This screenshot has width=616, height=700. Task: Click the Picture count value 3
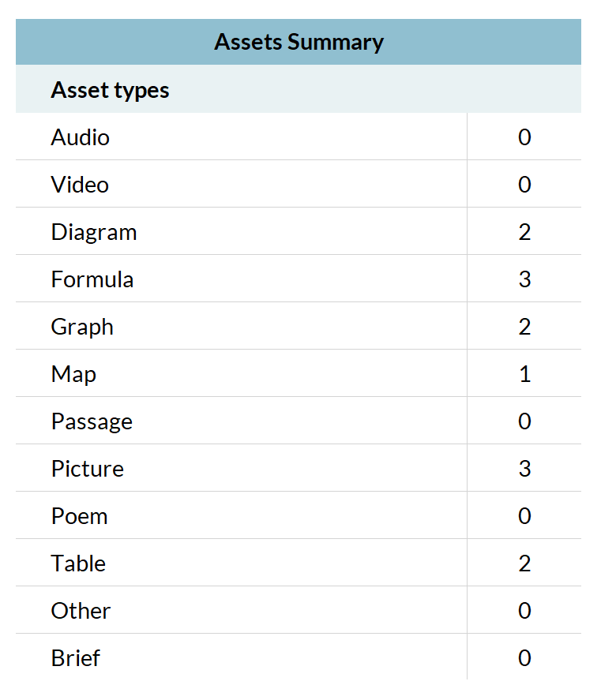coord(524,469)
